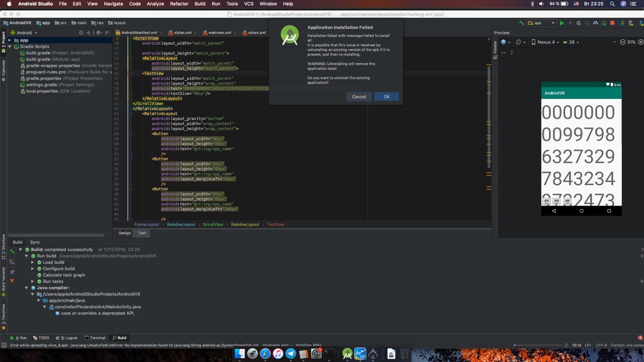Open the Refactor menu
This screenshot has width=644, height=362.
(x=179, y=4)
